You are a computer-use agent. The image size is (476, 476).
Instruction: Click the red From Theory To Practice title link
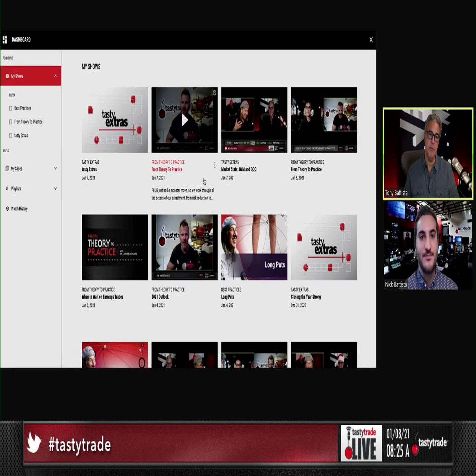(x=167, y=169)
